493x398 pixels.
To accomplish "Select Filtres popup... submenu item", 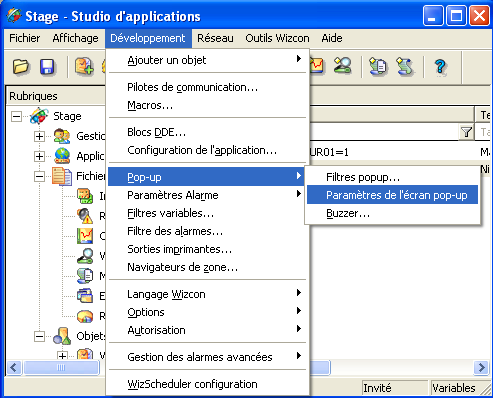I will tap(392, 177).
